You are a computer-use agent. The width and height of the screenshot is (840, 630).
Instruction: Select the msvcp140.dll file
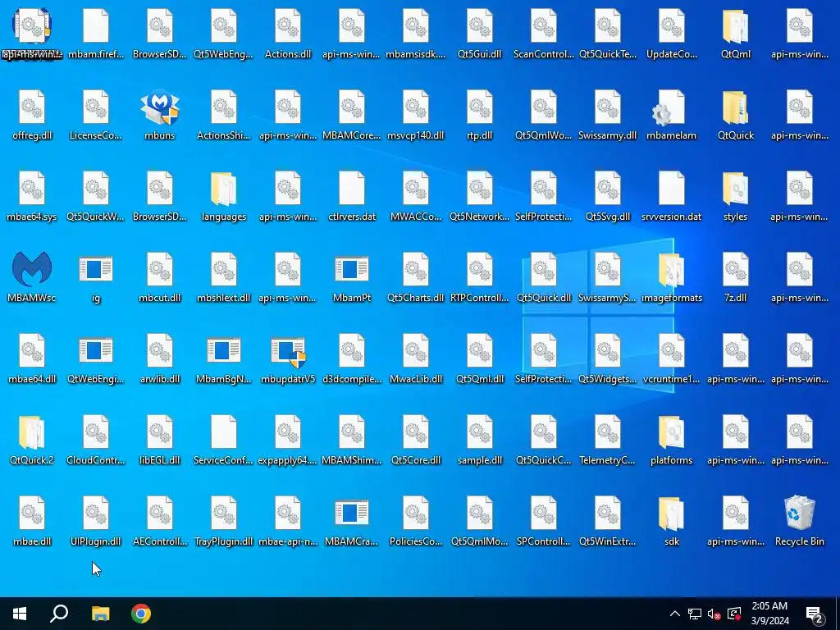click(x=416, y=107)
